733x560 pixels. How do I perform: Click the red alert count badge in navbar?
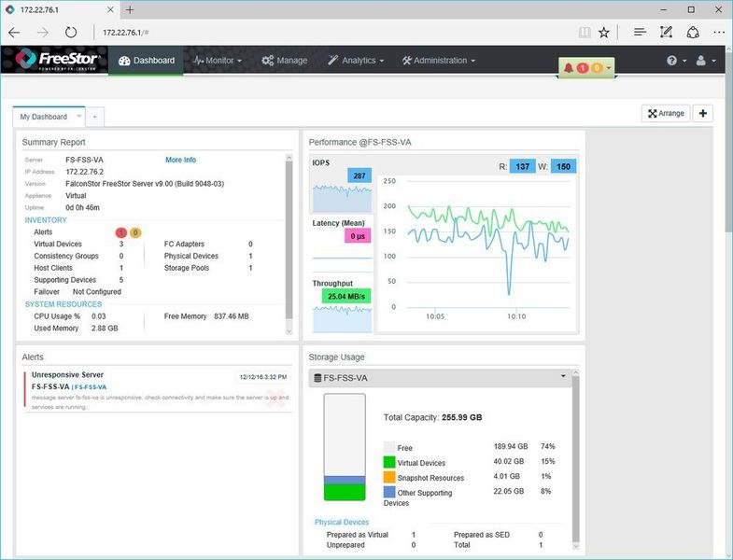(x=583, y=68)
